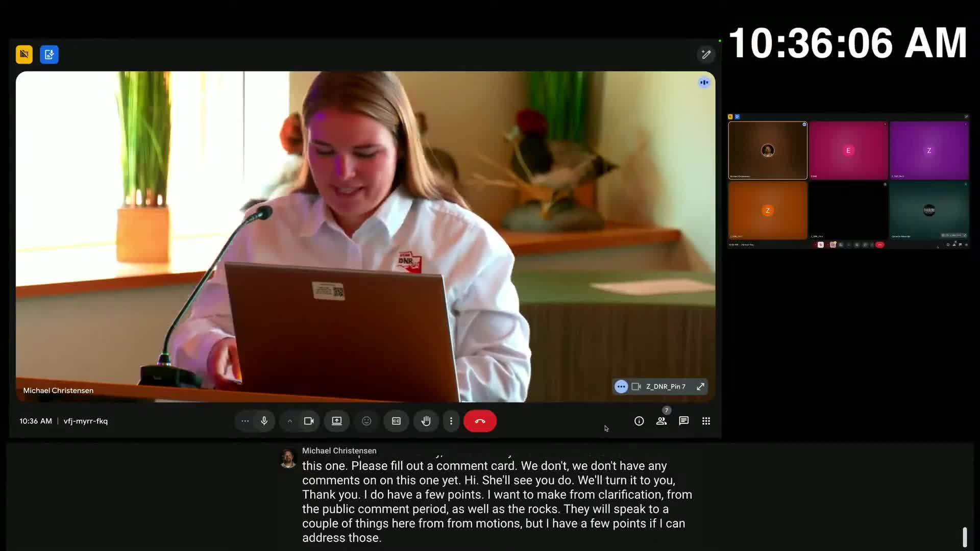Expand the Z_DNR_Pin 7 self view
Screen dimensions: 980x551
[x=700, y=387]
